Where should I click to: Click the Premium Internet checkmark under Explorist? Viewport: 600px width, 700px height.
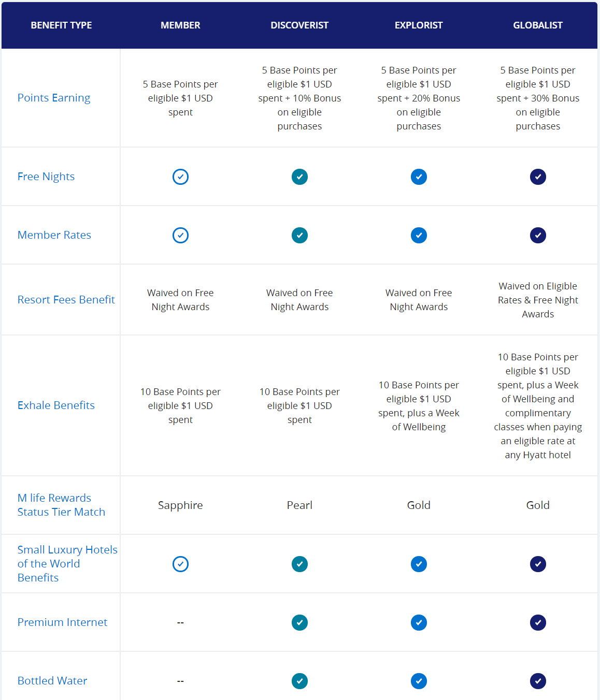[x=419, y=622]
